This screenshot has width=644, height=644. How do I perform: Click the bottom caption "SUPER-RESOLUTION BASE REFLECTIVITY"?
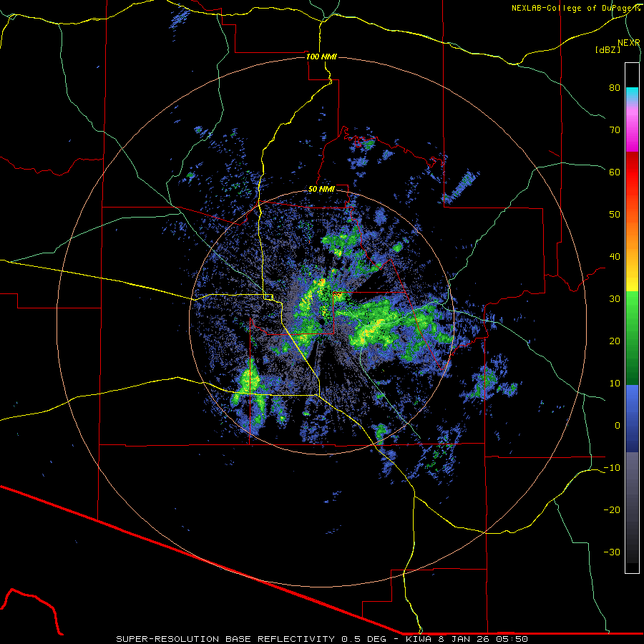[225, 639]
